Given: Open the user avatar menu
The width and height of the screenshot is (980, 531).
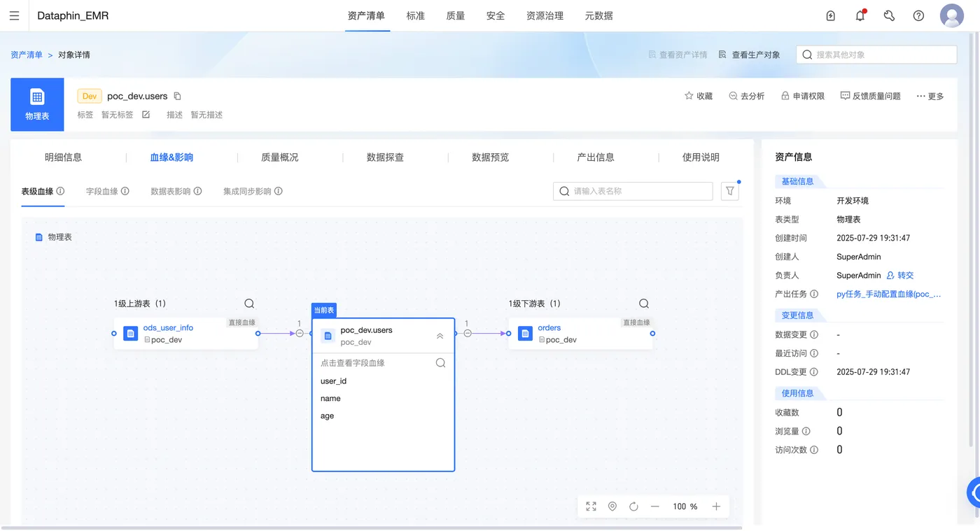Looking at the screenshot, I should click(x=952, y=15).
